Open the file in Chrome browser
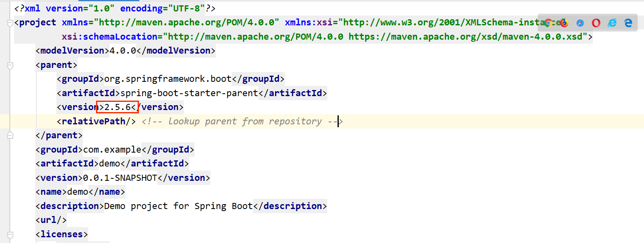 pos(548,23)
